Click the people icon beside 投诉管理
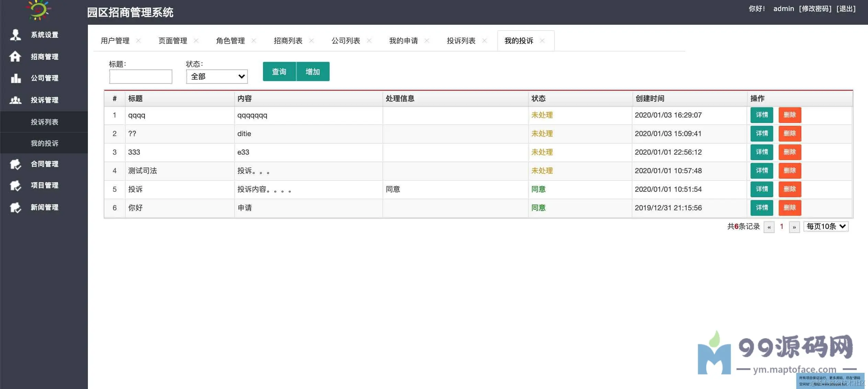This screenshot has height=389, width=868. (x=15, y=100)
